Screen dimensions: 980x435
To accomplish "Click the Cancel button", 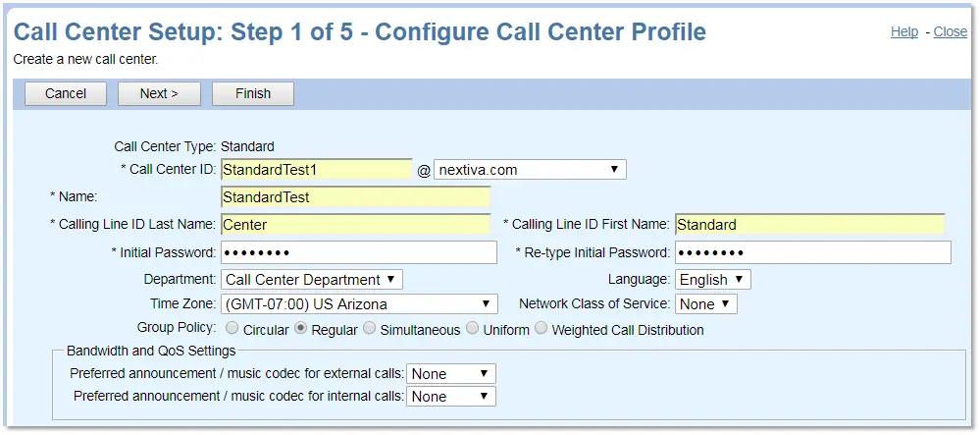I will click(x=66, y=94).
